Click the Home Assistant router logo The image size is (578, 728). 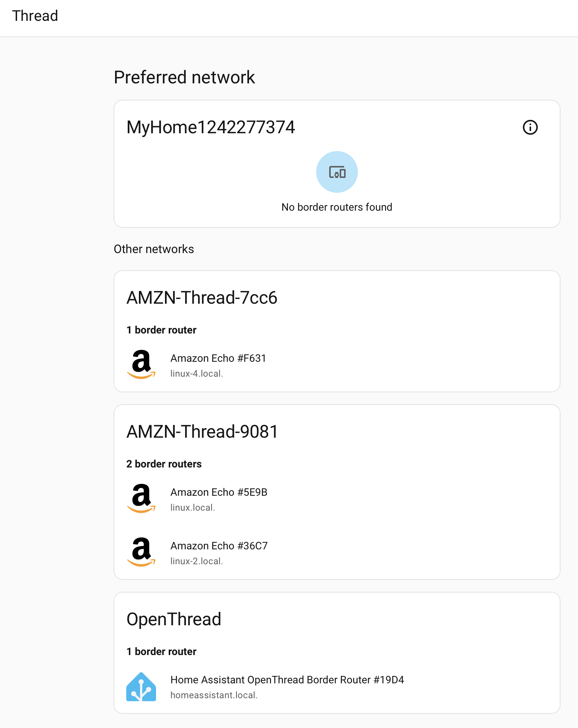click(141, 687)
